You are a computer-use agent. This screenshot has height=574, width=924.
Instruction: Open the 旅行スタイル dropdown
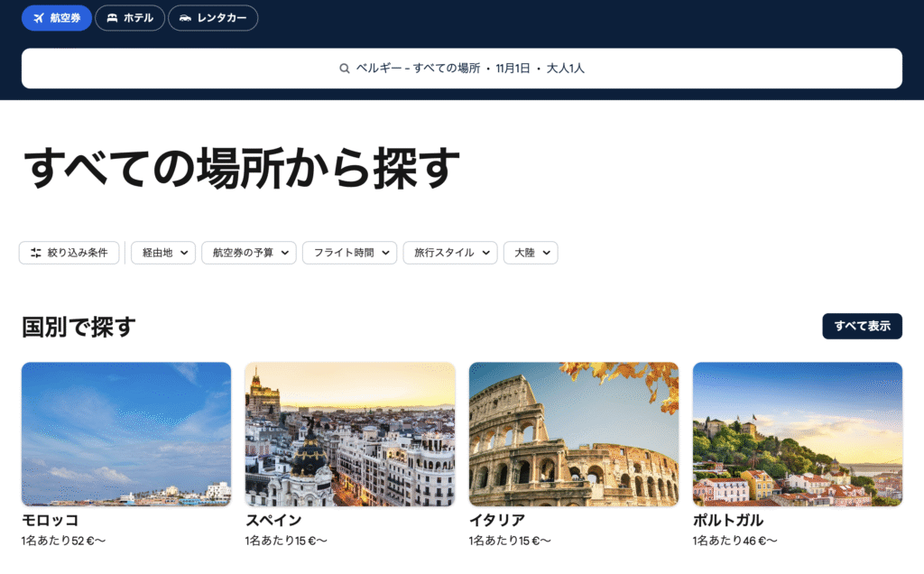449,253
